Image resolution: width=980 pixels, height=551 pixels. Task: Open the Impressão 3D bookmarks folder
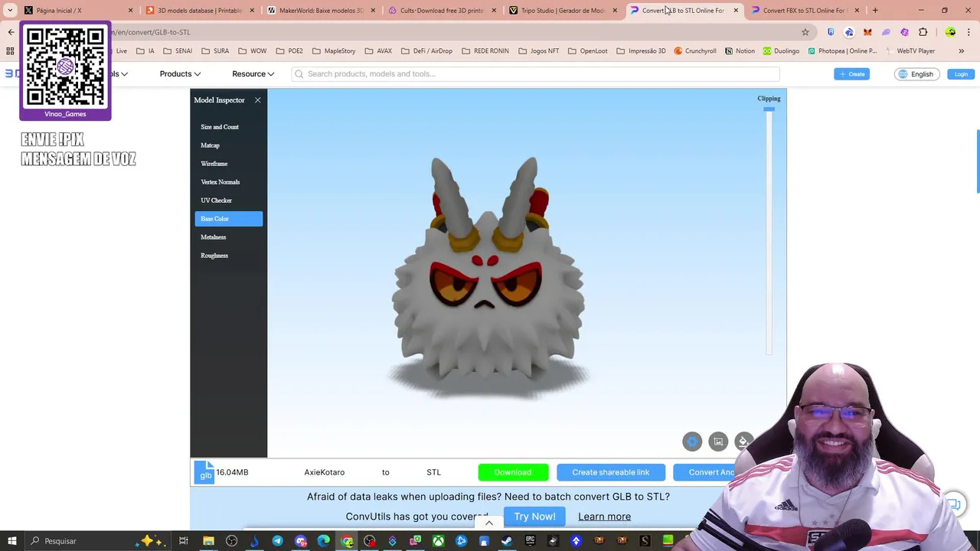pos(641,51)
